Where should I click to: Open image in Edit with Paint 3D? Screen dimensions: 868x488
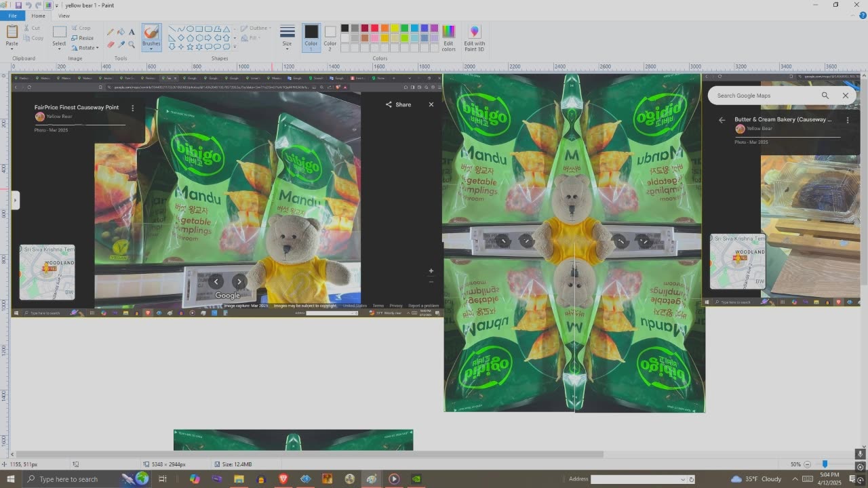(474, 39)
